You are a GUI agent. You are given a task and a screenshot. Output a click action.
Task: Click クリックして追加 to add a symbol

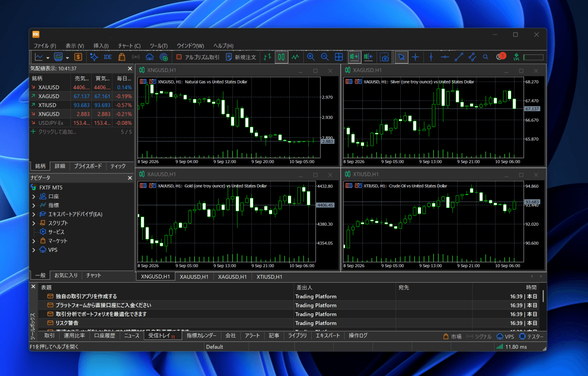click(57, 132)
